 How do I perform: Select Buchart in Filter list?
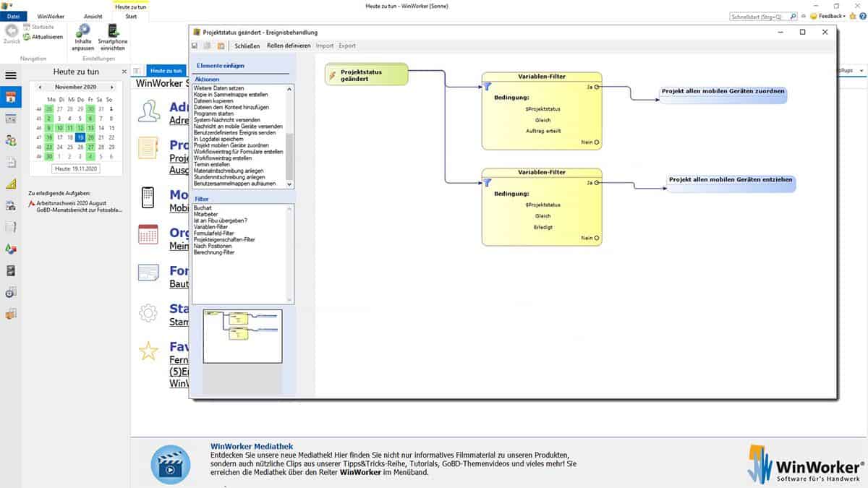coord(203,208)
